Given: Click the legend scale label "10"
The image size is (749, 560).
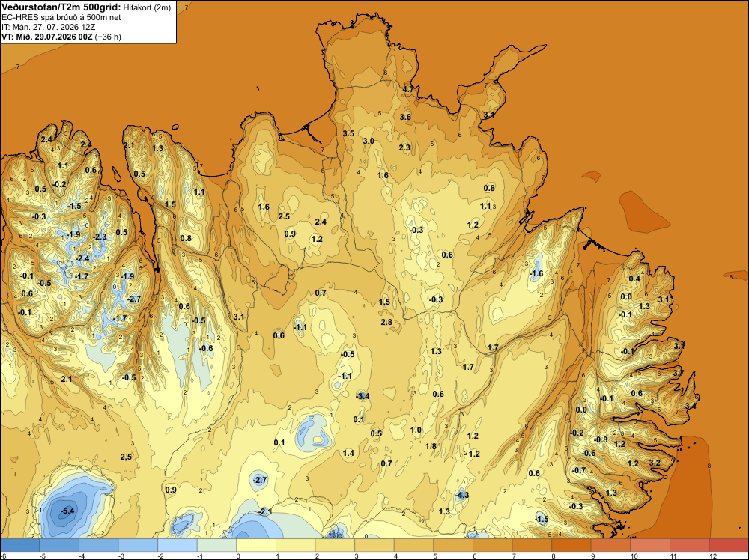Looking at the screenshot, I should coord(634,556).
